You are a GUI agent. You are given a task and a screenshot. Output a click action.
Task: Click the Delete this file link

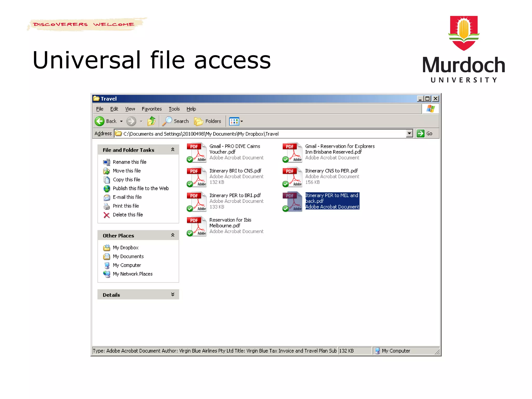point(128,215)
